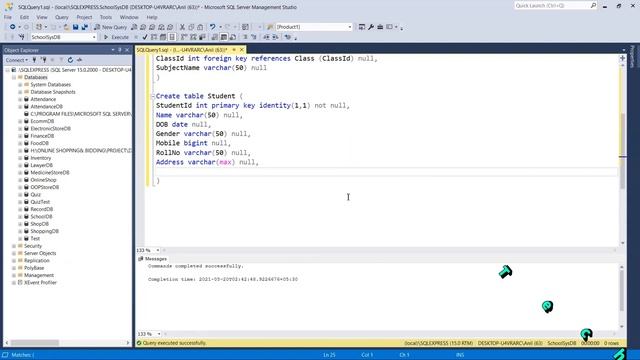Switch output to Results to Text

214,37
